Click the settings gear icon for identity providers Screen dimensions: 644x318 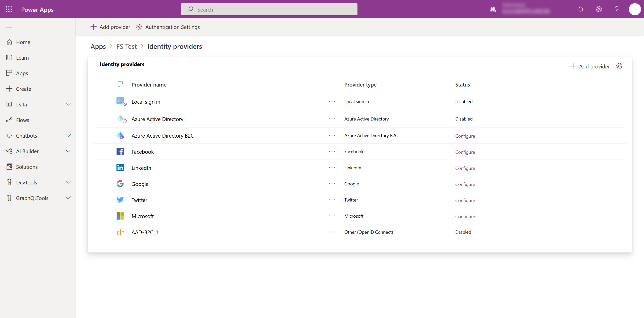tap(620, 66)
